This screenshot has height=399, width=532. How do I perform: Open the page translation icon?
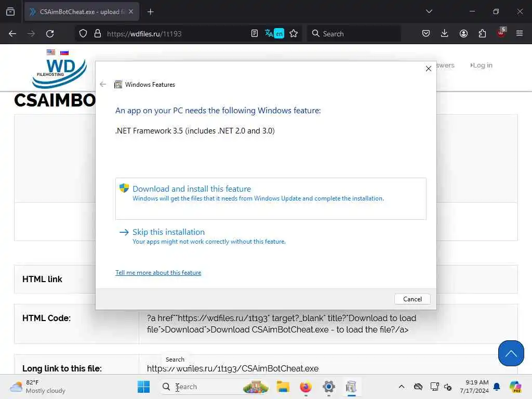(274, 34)
